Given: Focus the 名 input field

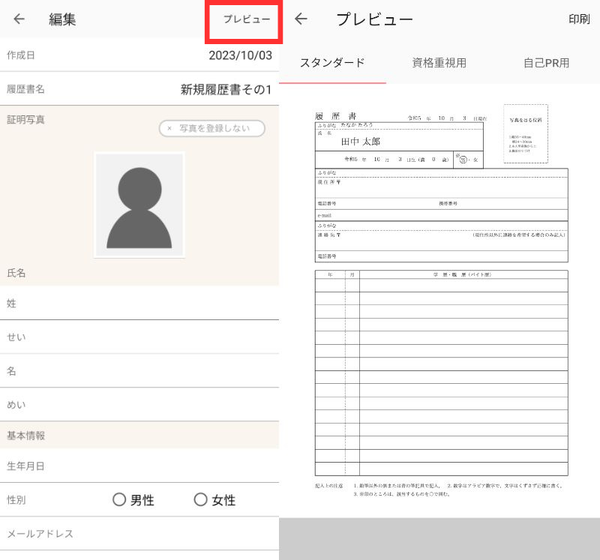Looking at the screenshot, I should tap(139, 371).
